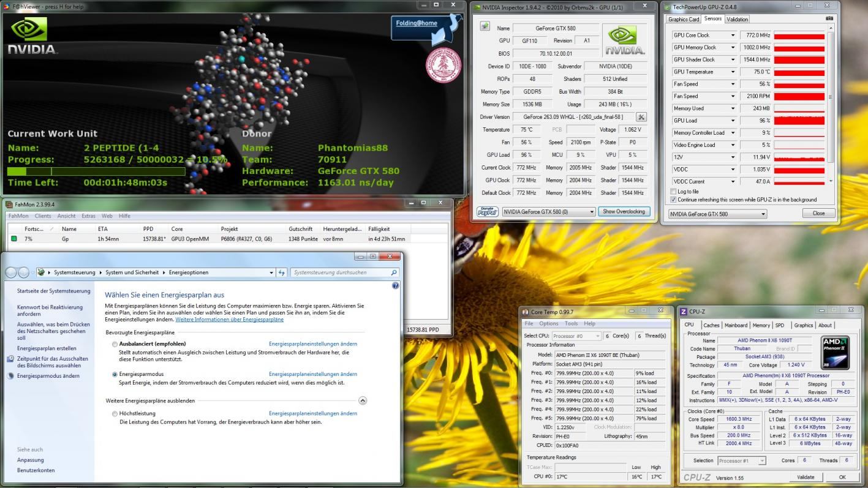Screen dimensions: 868x488
Task: Take GPU-Z screenshot with camera icon
Action: tap(829, 19)
